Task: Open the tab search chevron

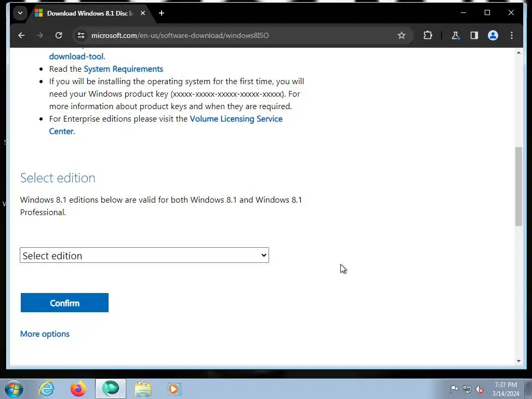Action: 20,13
